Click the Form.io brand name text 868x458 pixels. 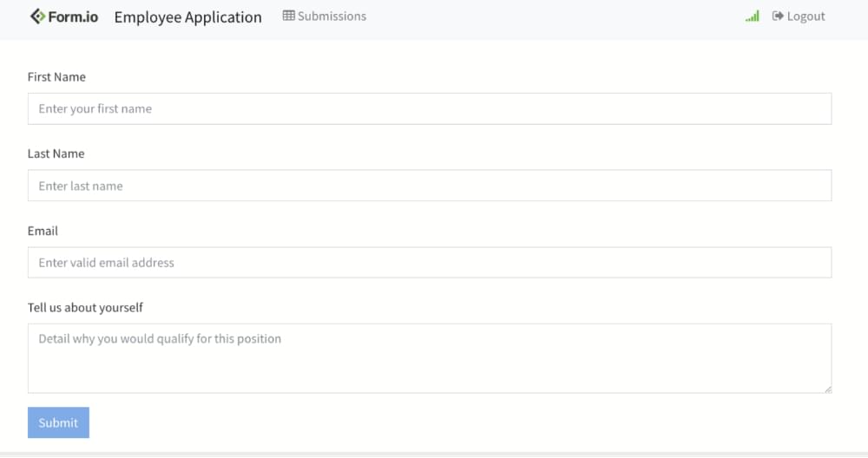73,17
